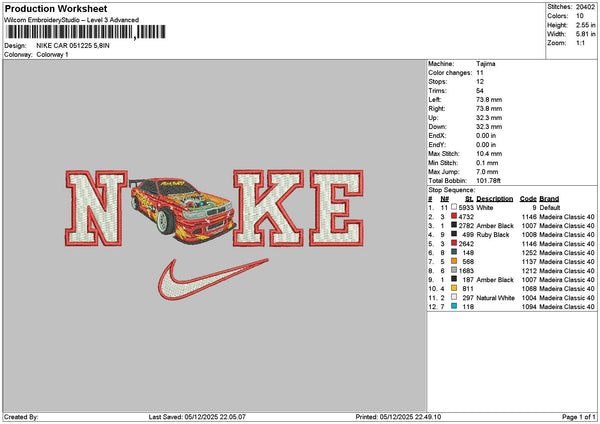Click the embroidered letter K in the design

[268, 208]
